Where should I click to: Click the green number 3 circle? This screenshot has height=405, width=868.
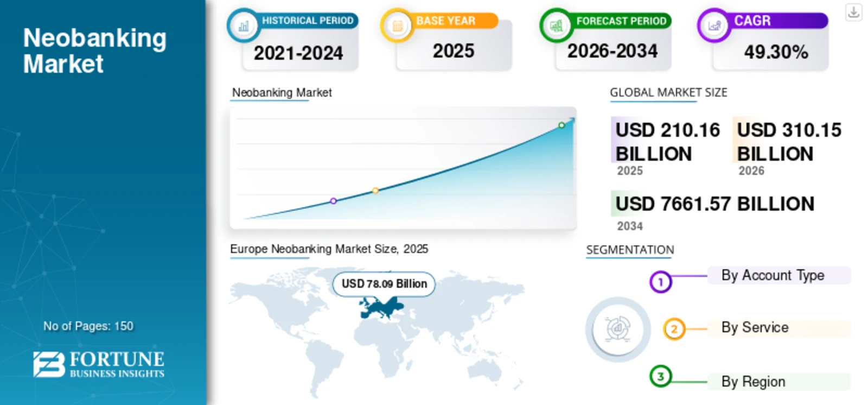coord(660,376)
